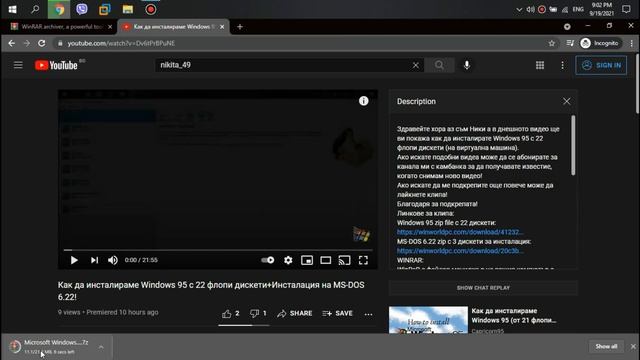Search with your voice microphone
Screen dimensions: 640x360
[467, 65]
